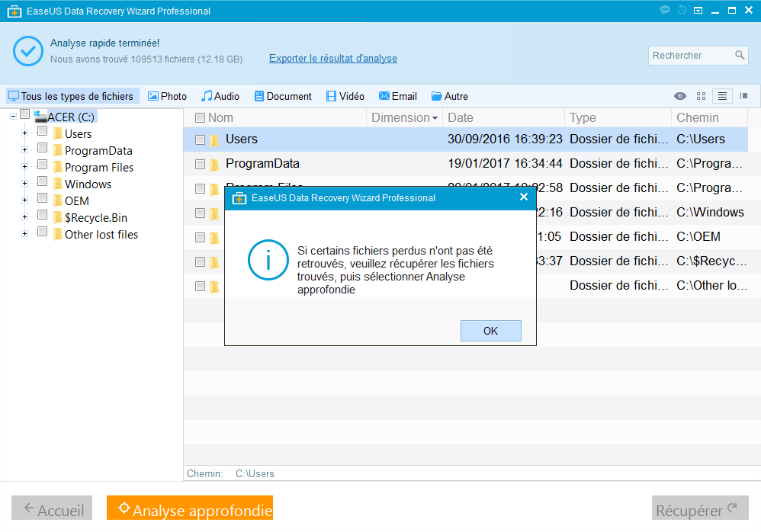761x532 pixels.
Task: Click Exporter le résultat d'analyse link
Action: [333, 58]
